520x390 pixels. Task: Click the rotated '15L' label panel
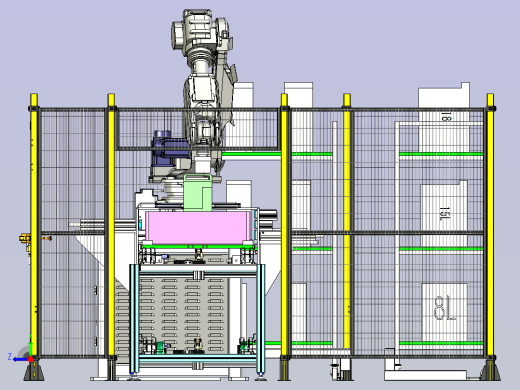444,214
